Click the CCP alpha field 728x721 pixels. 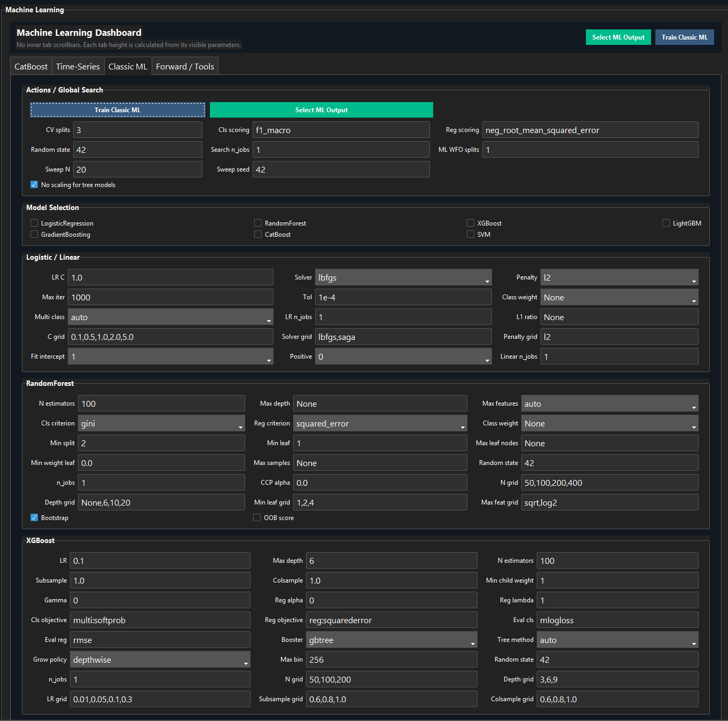(380, 483)
